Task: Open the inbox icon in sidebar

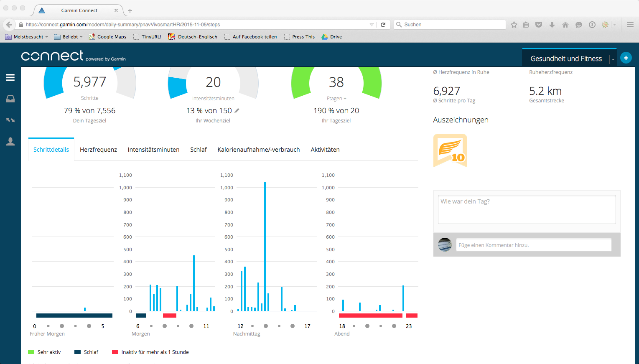Action: (x=10, y=99)
